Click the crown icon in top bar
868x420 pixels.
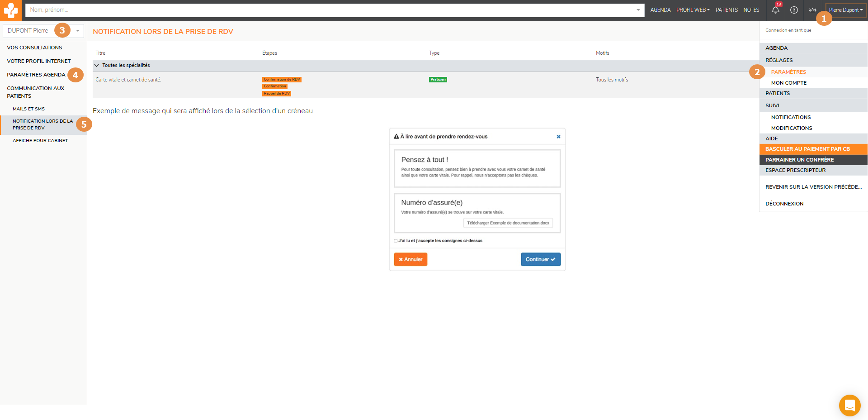(812, 10)
